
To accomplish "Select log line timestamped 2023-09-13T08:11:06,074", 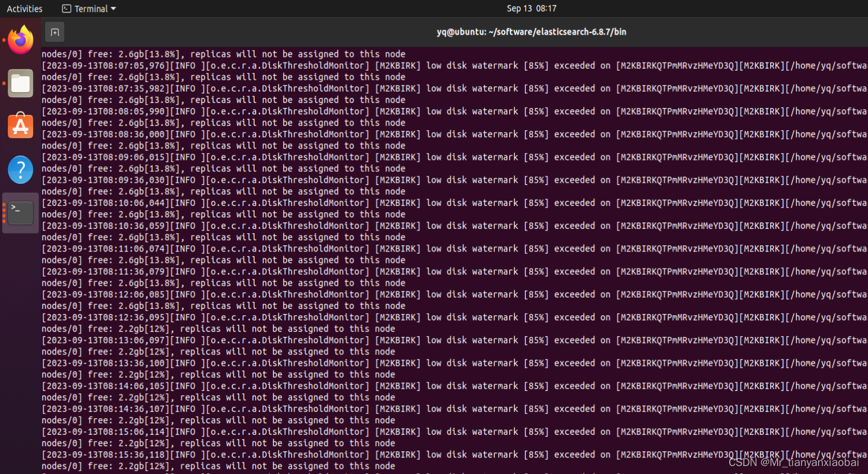I will 455,249.
